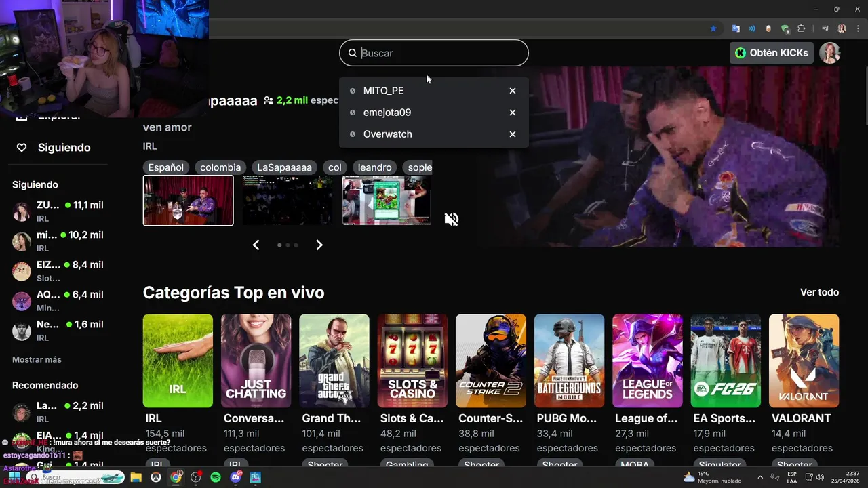The width and height of the screenshot is (868, 488).
Task: Click the heart icon beside Siguiendo
Action: pos(22,148)
